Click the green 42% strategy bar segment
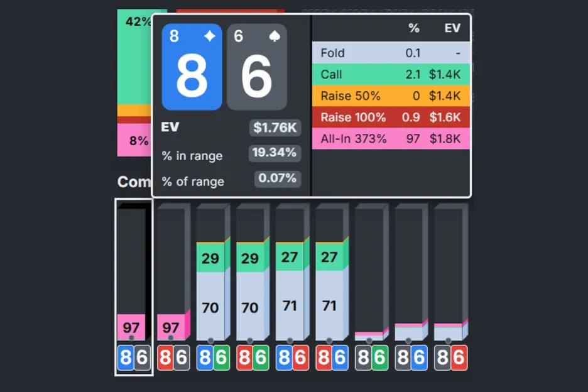Viewport: 588px width, 392px height. point(134,57)
